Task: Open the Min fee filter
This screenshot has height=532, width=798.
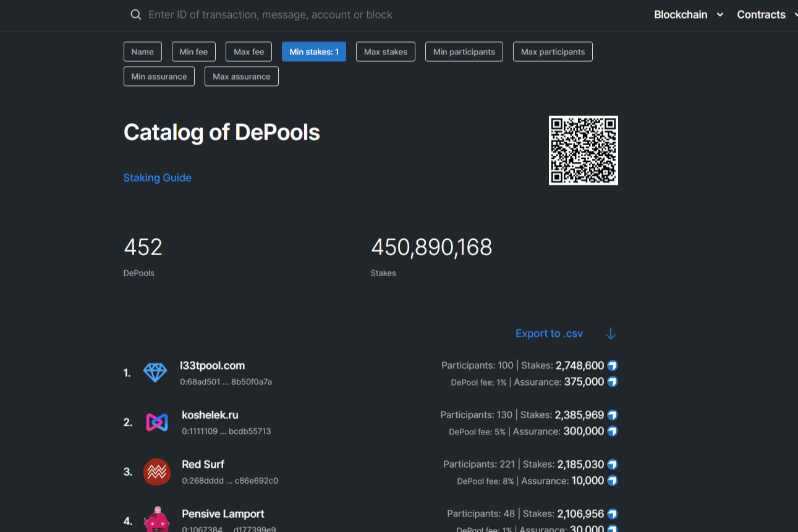Action: (193, 51)
